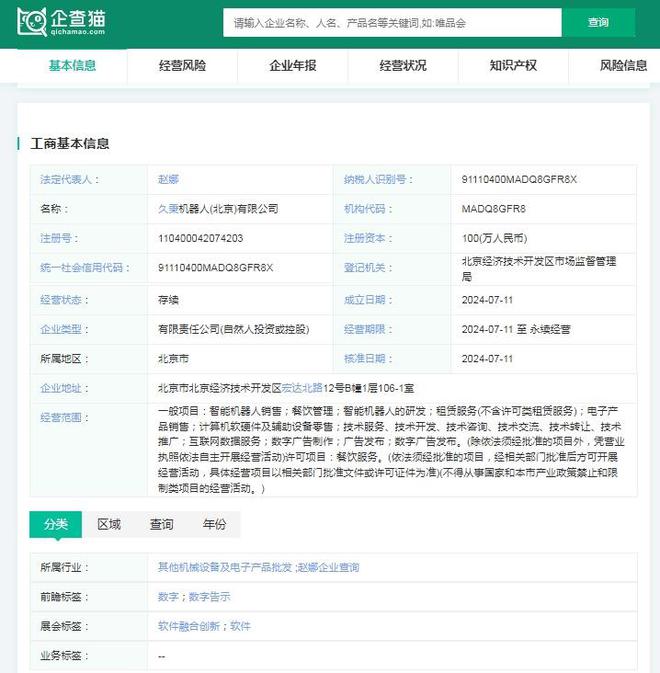Click the 经营范围 label
Image resolution: width=660 pixels, height=673 pixels.
point(64,418)
